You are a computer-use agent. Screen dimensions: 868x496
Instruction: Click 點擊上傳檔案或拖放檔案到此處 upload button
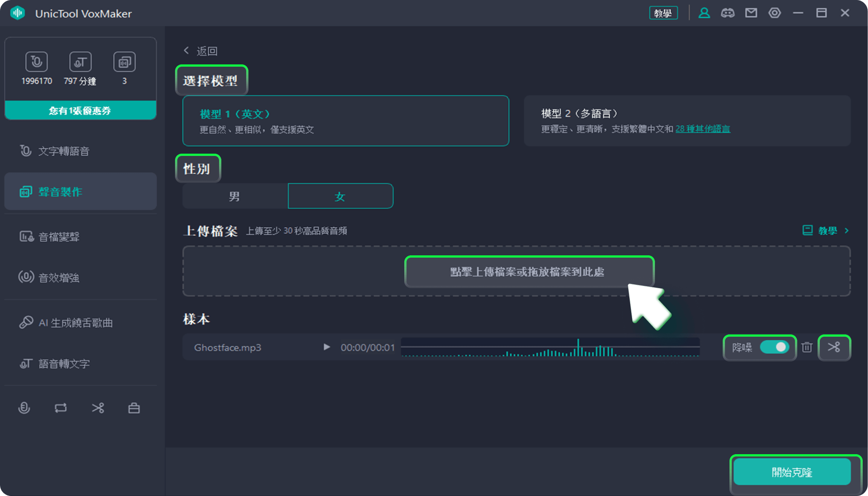pyautogui.click(x=529, y=272)
